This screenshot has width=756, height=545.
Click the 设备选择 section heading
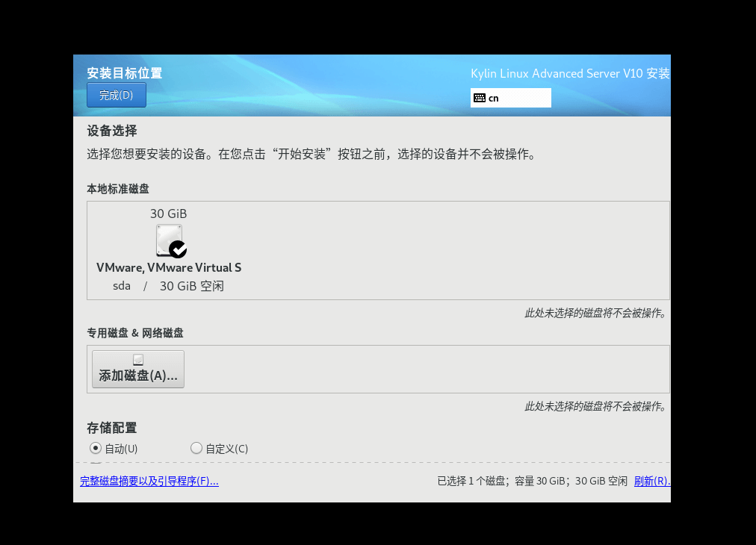pos(112,131)
